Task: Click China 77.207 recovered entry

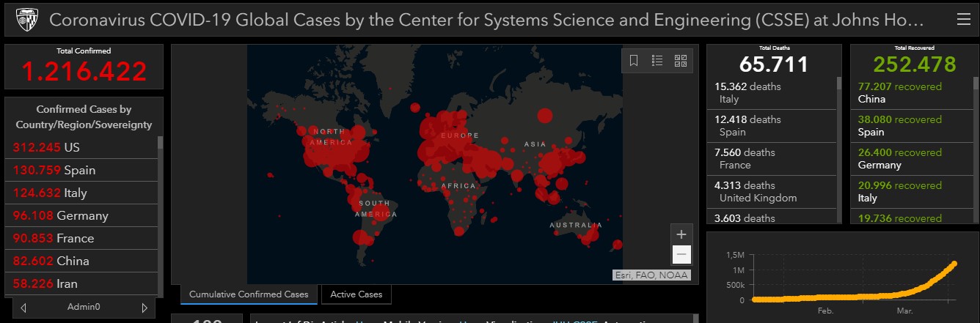Action: (x=912, y=93)
